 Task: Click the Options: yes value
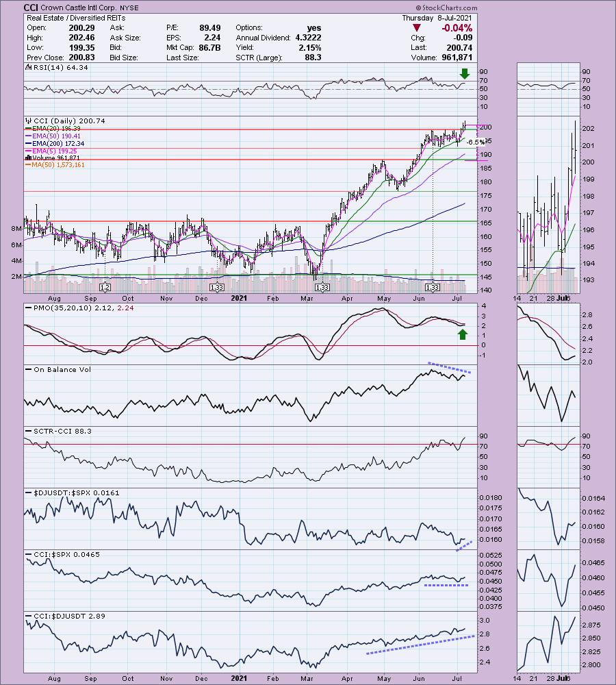click(314, 28)
